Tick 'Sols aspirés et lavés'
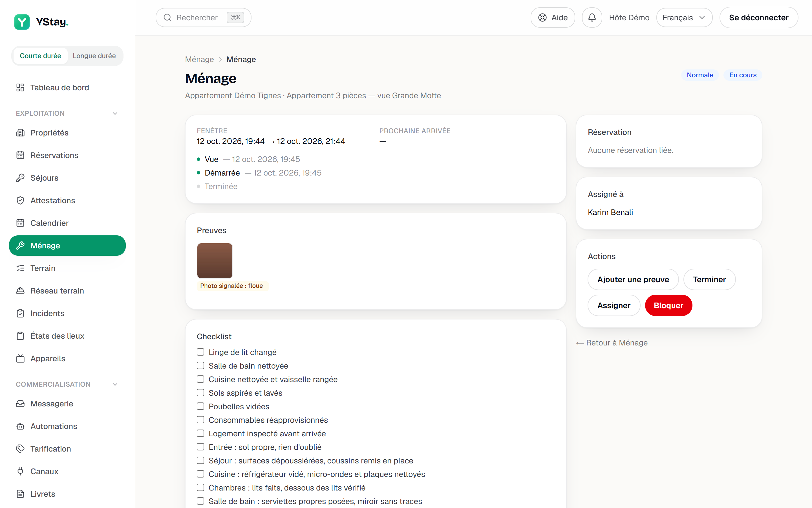This screenshot has width=812, height=508. pyautogui.click(x=200, y=392)
